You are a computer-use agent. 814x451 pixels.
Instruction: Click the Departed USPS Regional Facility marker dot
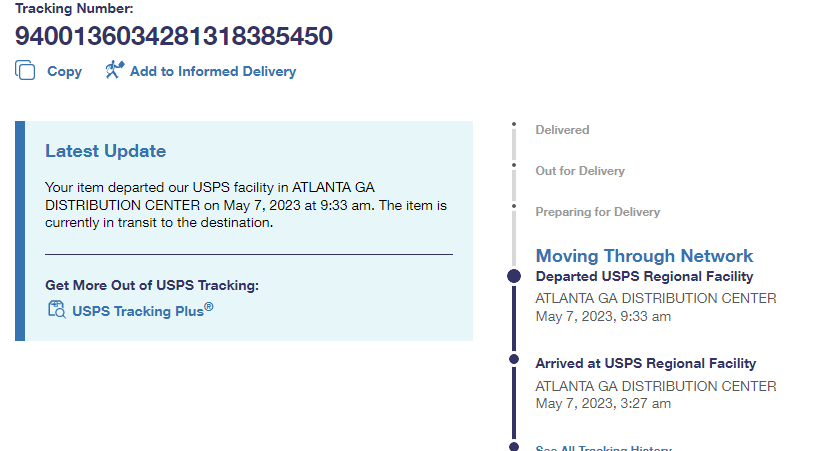coord(514,276)
